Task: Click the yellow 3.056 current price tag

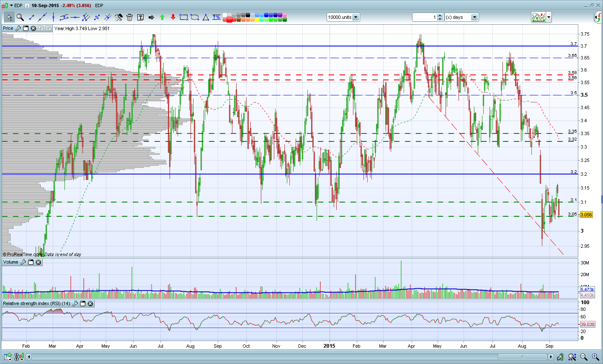Action: (x=586, y=215)
